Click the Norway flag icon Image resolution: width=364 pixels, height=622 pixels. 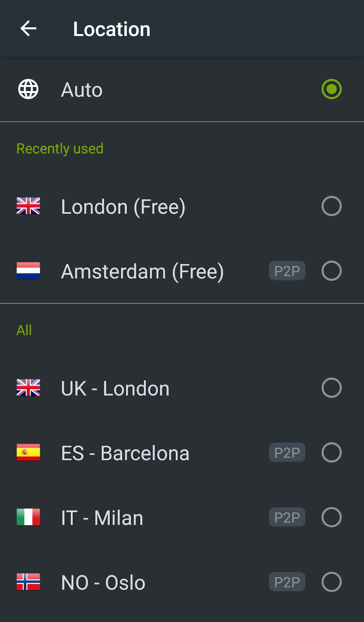(x=28, y=582)
